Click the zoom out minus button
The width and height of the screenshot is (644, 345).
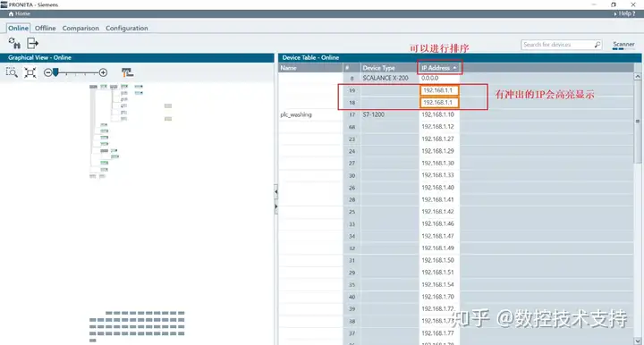(x=47, y=72)
